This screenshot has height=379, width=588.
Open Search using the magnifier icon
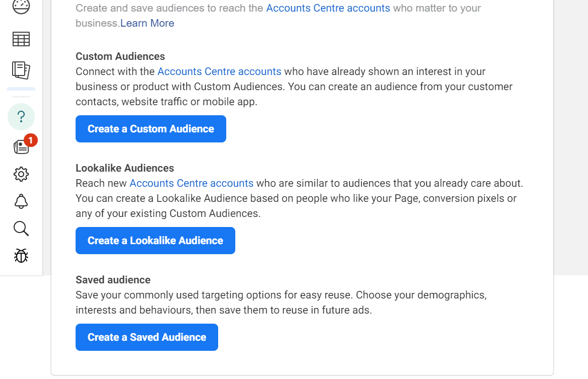21,229
